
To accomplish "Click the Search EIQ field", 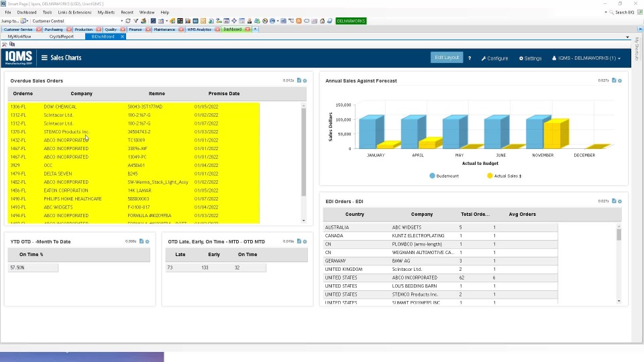I will 625,12.
